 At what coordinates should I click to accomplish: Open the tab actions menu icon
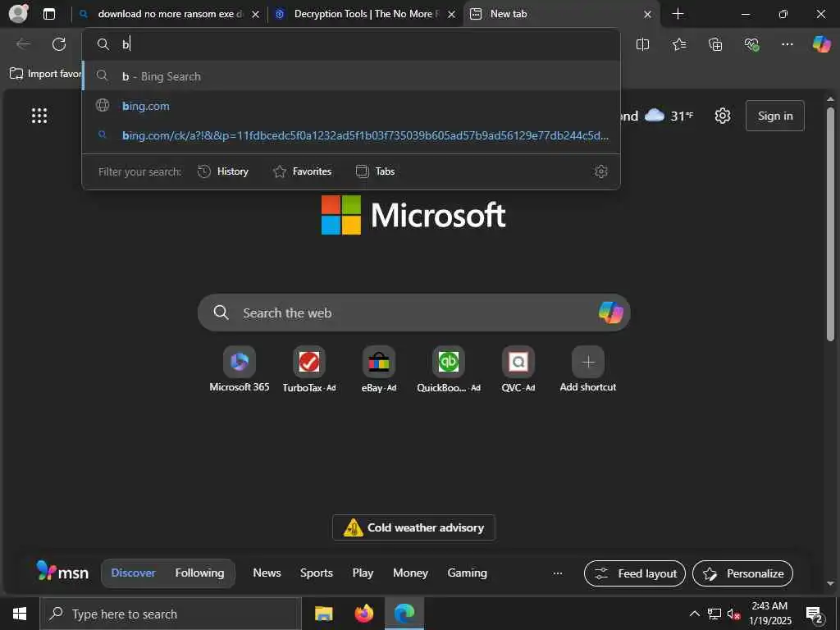[x=49, y=14]
